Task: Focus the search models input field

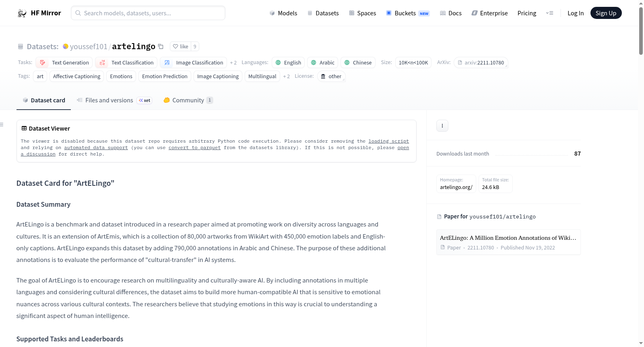Action: pyautogui.click(x=148, y=13)
